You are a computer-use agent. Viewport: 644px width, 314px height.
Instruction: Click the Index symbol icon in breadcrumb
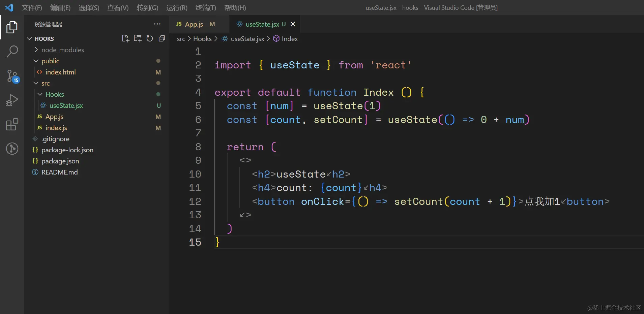click(276, 39)
